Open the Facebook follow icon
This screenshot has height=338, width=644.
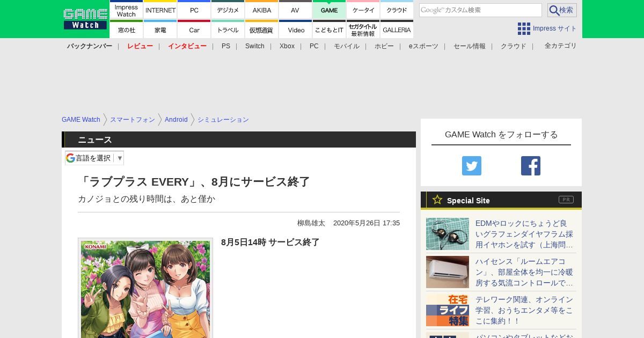click(x=531, y=166)
